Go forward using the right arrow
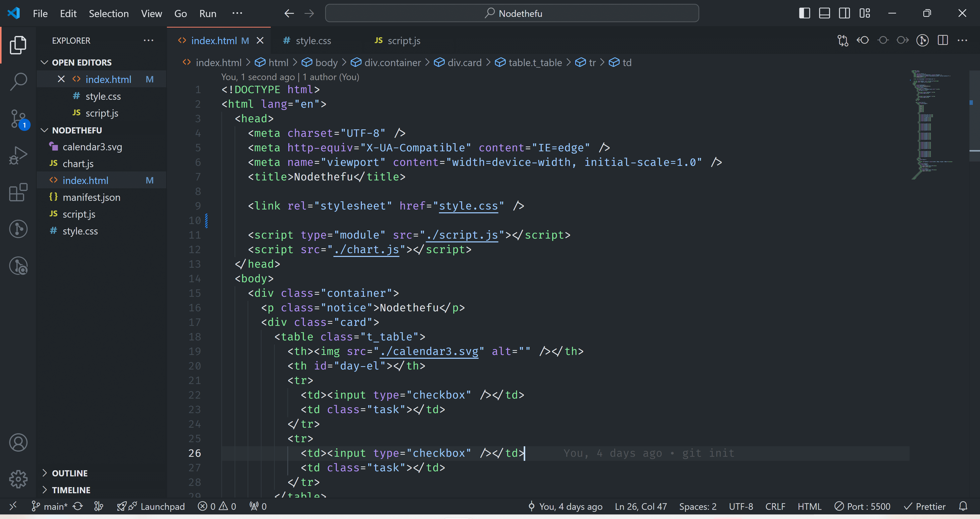980x519 pixels. pyautogui.click(x=309, y=13)
